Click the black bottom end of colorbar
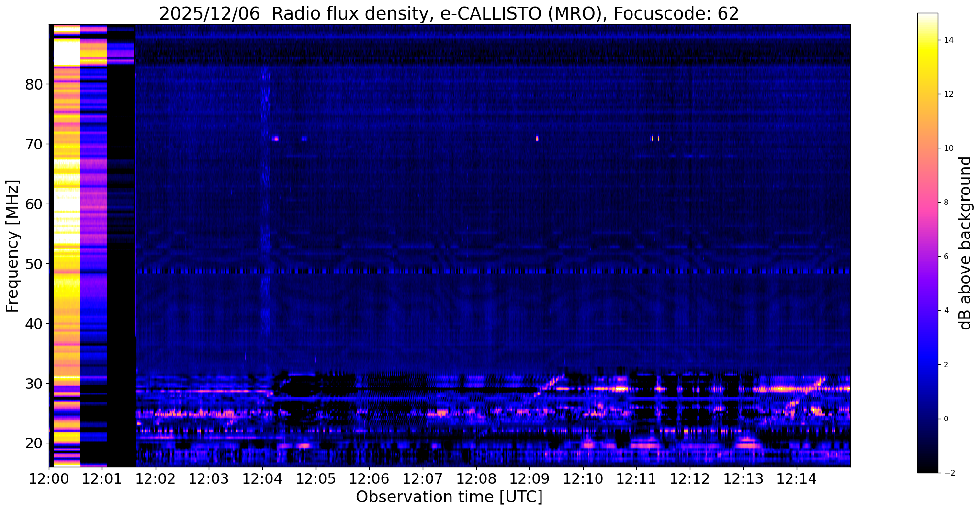This screenshot has height=511, width=980. click(927, 470)
